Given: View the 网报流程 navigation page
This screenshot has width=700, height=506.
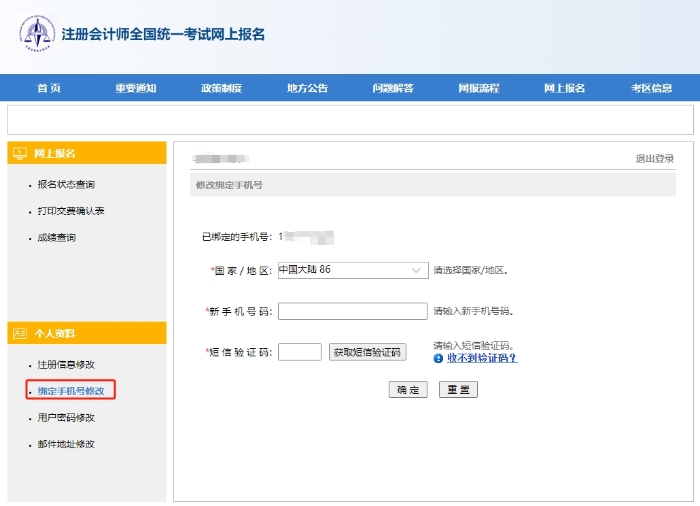Looking at the screenshot, I should coord(479,88).
